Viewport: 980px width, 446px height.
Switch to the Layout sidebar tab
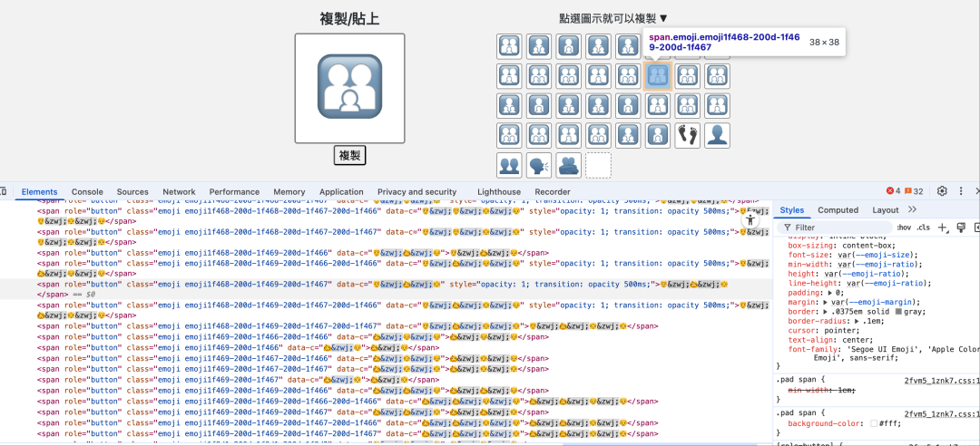pyautogui.click(x=886, y=210)
